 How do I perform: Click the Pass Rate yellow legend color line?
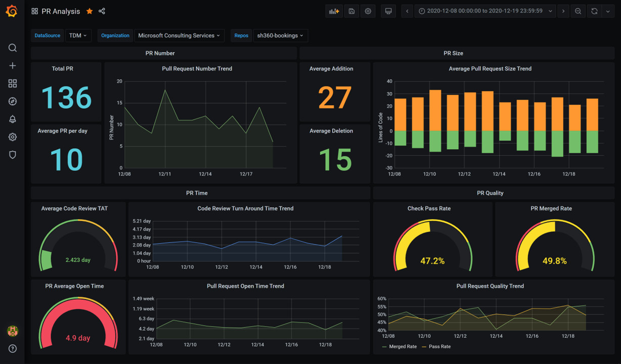424,347
